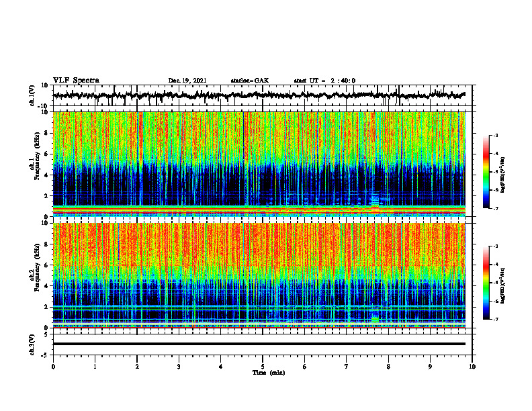The image size is (532, 411).
Task: Click the ch.1 spectrogram color bar
Action: (x=486, y=172)
